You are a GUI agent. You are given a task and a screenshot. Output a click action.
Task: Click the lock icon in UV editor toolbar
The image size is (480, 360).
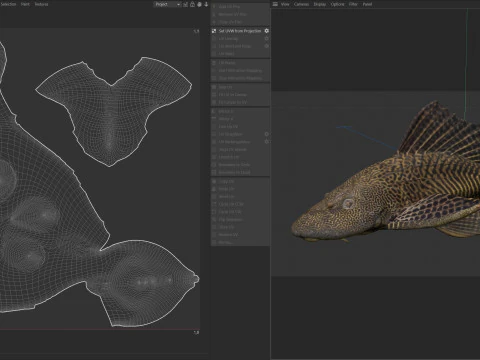tap(192, 4)
